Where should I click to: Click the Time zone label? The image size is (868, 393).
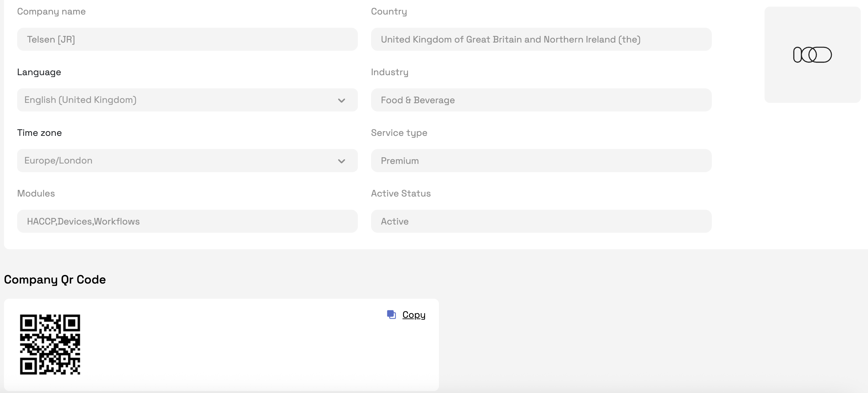point(40,133)
